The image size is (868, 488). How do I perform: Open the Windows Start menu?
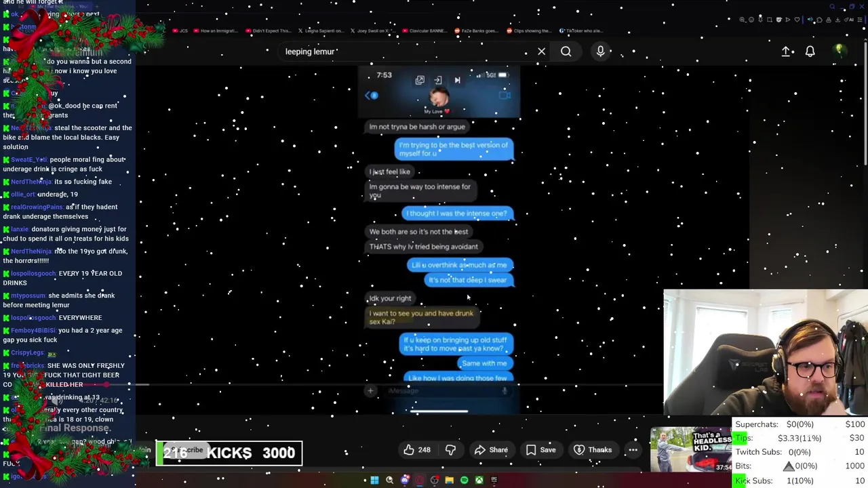click(x=374, y=480)
